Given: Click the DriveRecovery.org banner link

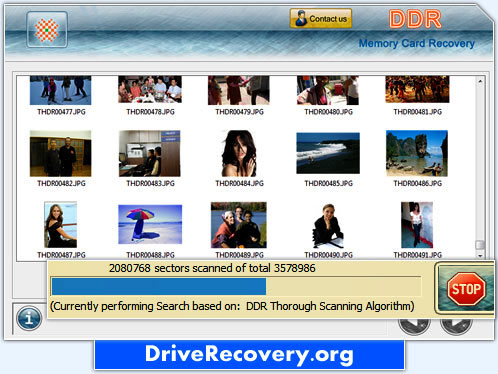Looking at the screenshot, I should [250, 355].
